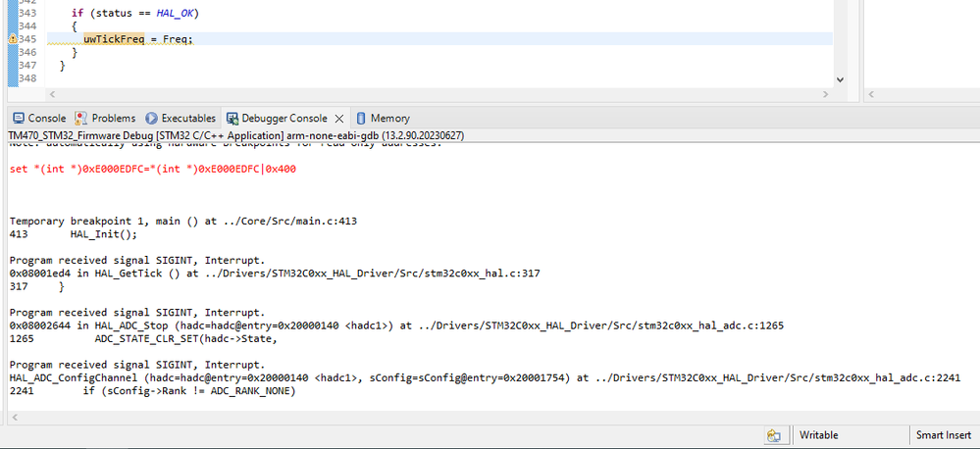Click the red 'set *(int *)0xE000EDFC' command line
The width and height of the screenshot is (980, 449).
coord(152,170)
